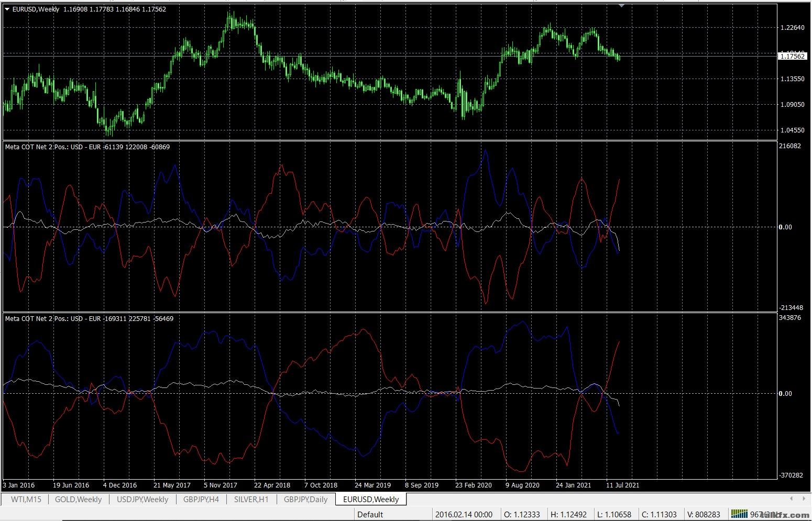Click the 5 Nov 2017 date label

(x=221, y=485)
